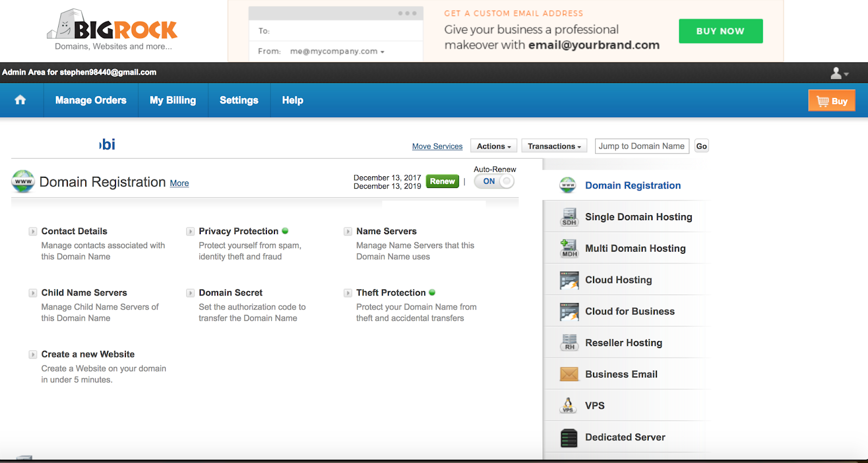Select Reseller Hosting label in sidebar
This screenshot has width=868, height=463.
point(624,343)
